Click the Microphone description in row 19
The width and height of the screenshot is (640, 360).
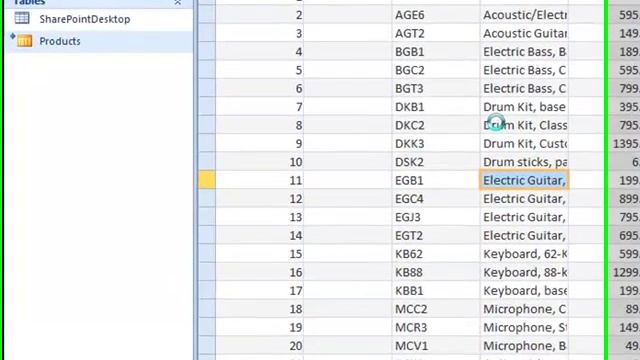tap(524, 327)
